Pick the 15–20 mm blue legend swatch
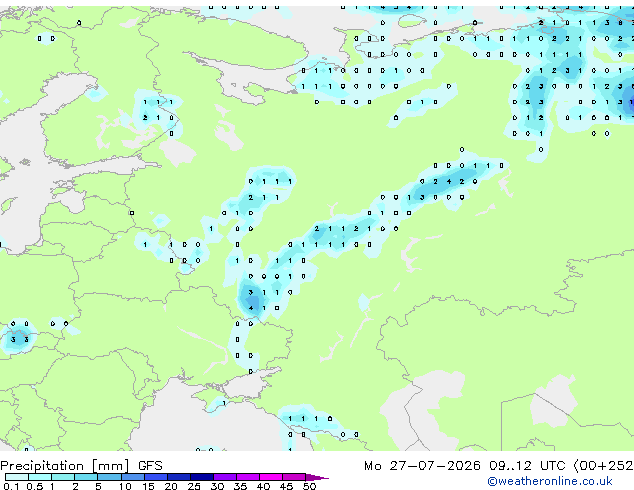 [156, 477]
